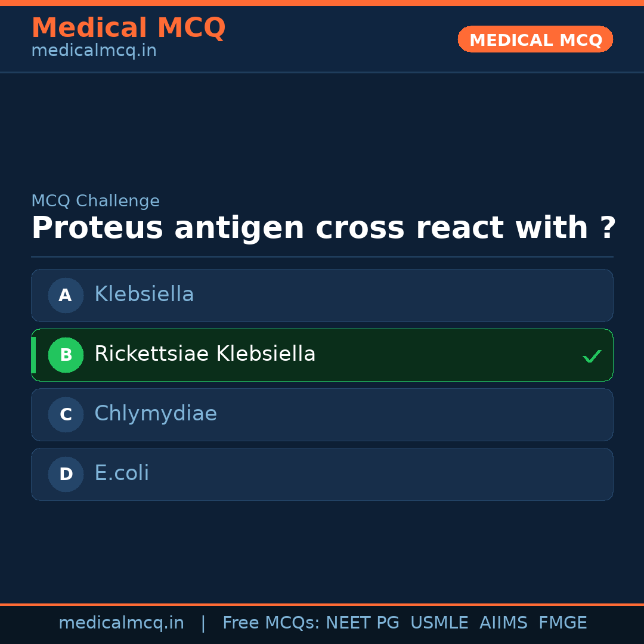The height and width of the screenshot is (644, 644).
Task: Select the Rickettsiae Klebsiella answer text
Action: [205, 354]
